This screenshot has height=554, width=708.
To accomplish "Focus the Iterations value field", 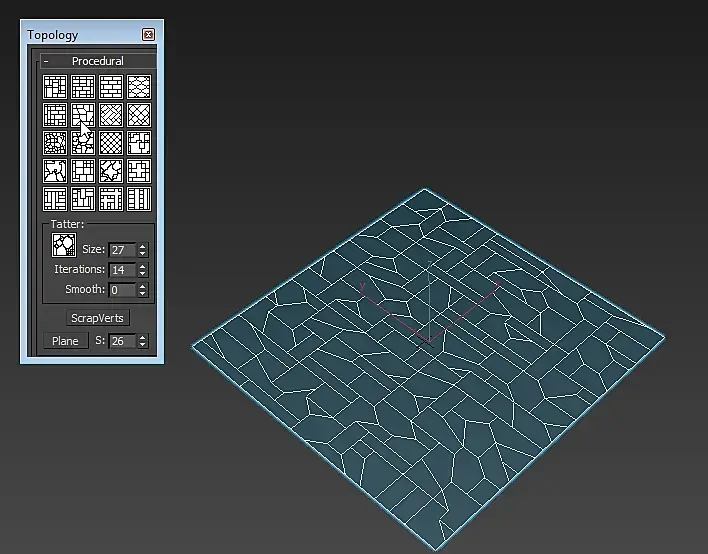I will [x=122, y=270].
